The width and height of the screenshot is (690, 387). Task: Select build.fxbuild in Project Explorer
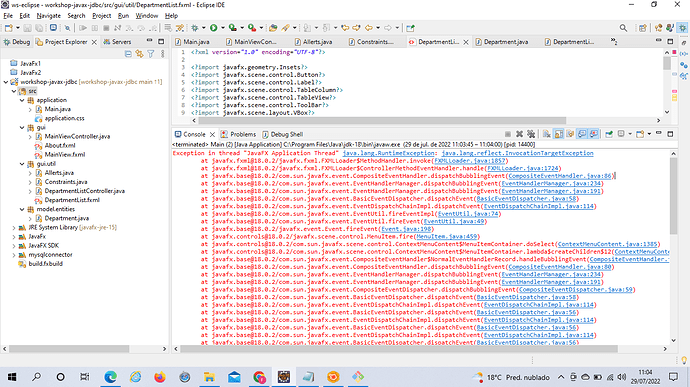[x=45, y=264]
